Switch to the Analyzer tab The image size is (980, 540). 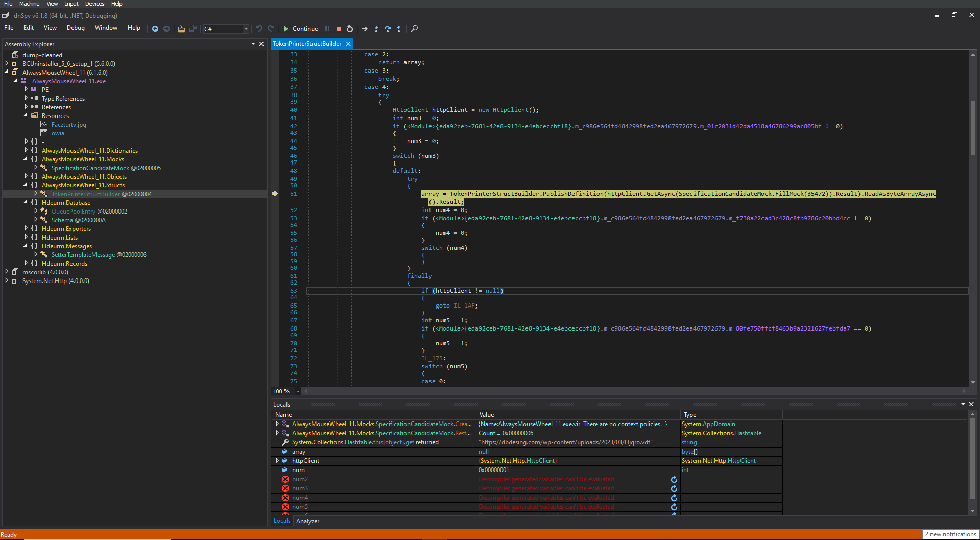click(307, 521)
